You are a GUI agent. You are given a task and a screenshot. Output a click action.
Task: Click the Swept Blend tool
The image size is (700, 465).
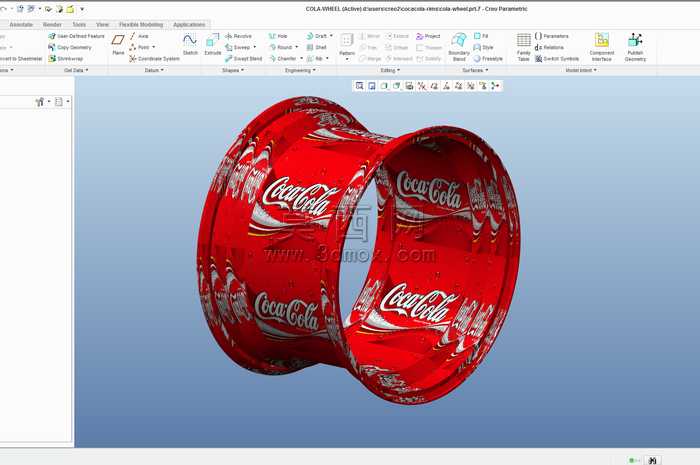click(x=243, y=58)
